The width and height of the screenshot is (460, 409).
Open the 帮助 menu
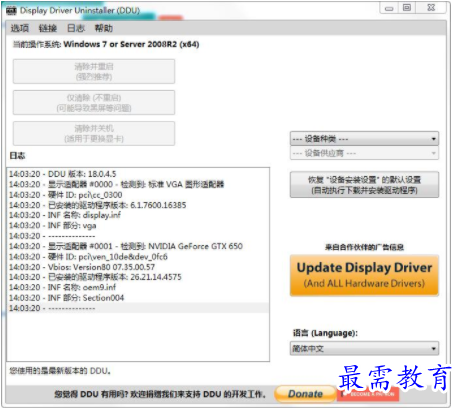(104, 28)
